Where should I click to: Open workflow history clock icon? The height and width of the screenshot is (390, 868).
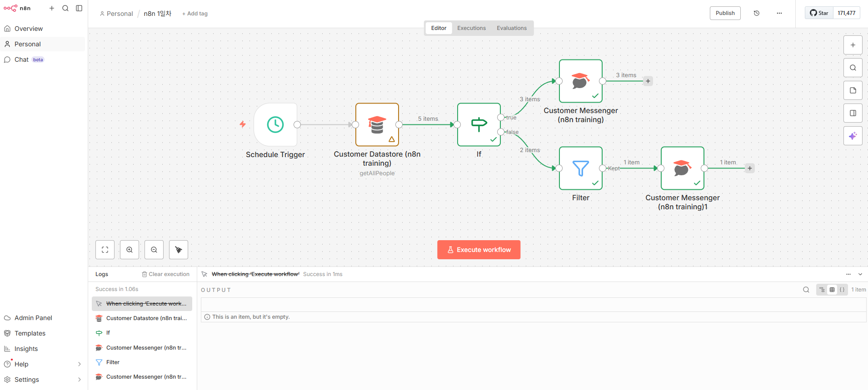tap(757, 13)
